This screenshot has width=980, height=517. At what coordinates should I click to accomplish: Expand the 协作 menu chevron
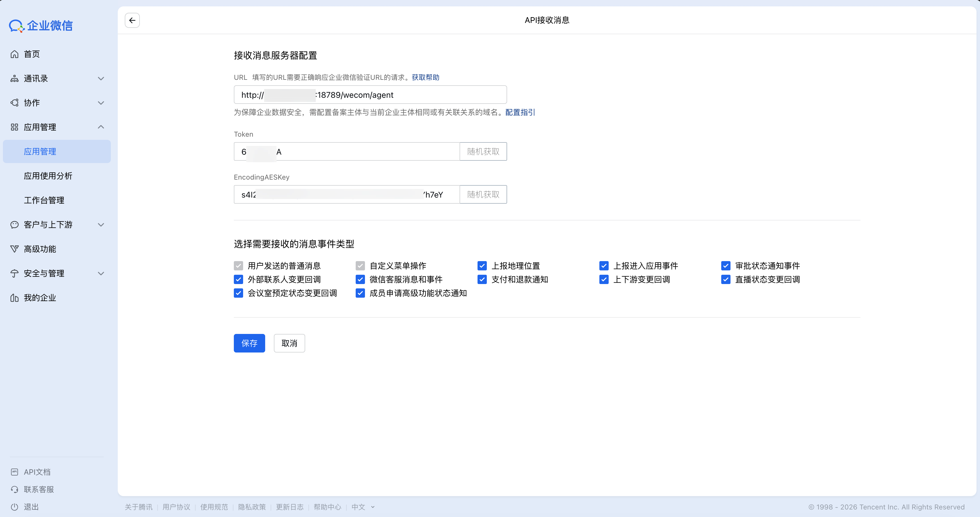(101, 103)
